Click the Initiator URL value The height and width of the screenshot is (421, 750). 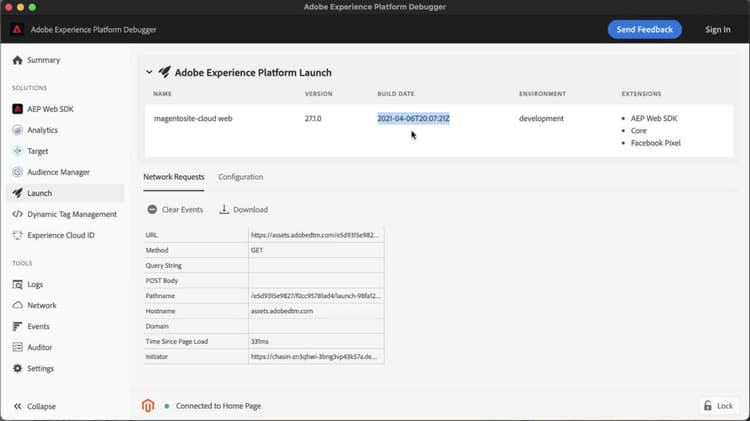click(316, 356)
